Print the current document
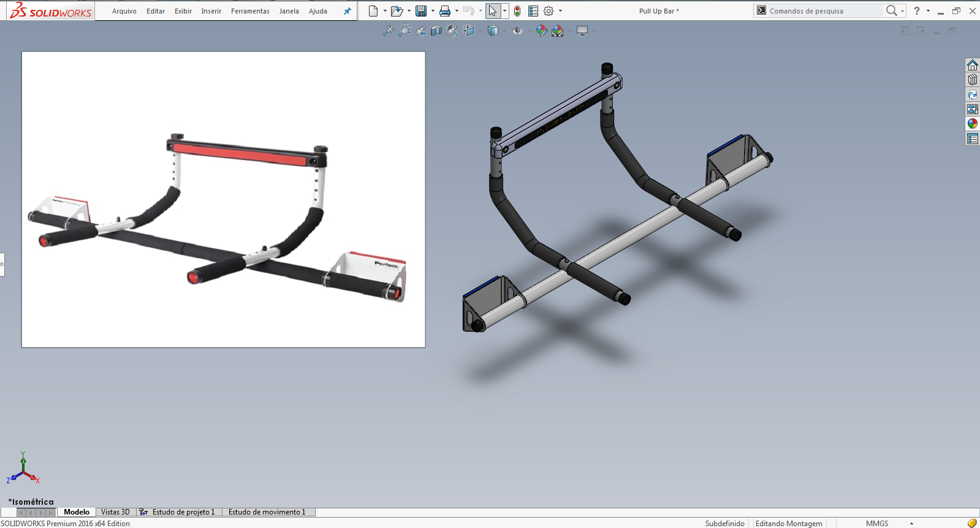980x528 pixels. pyautogui.click(x=445, y=11)
